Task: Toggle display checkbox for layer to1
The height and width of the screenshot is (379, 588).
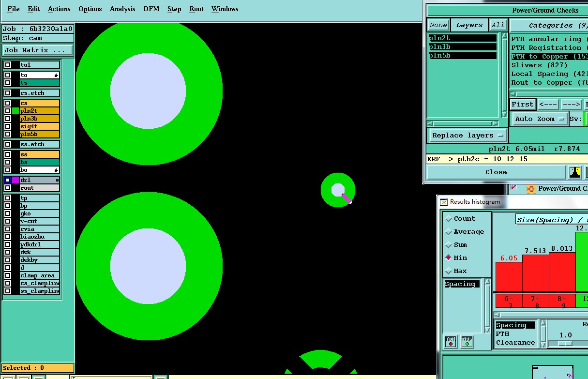Action: click(8, 65)
